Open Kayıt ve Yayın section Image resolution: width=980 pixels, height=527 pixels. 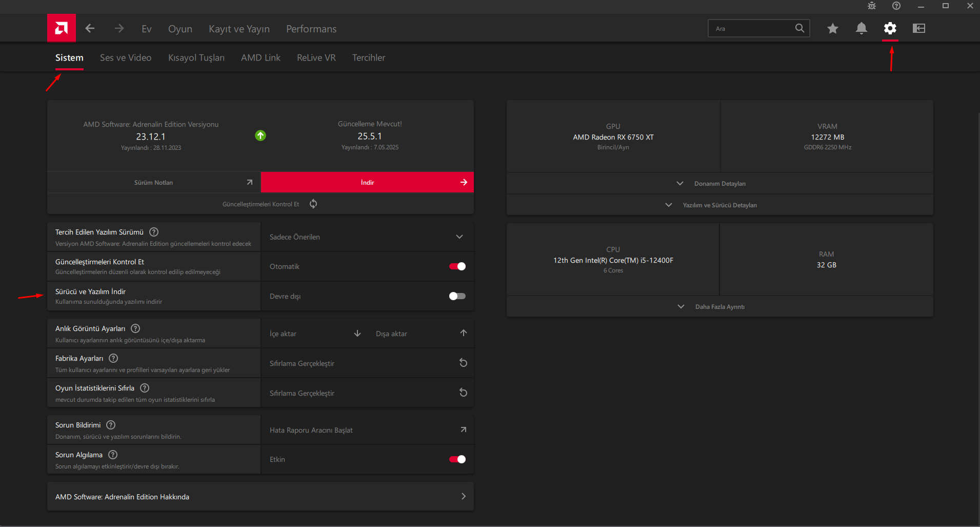pos(239,29)
